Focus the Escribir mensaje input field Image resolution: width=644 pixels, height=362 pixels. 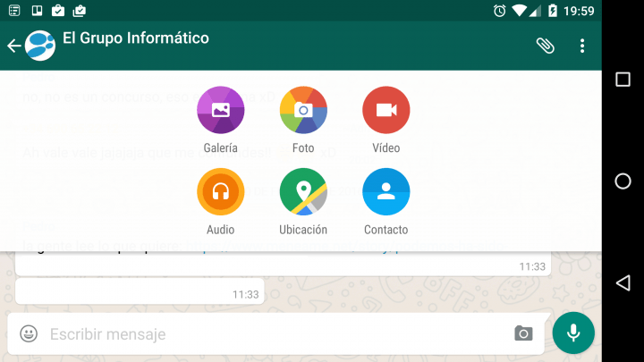pos(276,334)
